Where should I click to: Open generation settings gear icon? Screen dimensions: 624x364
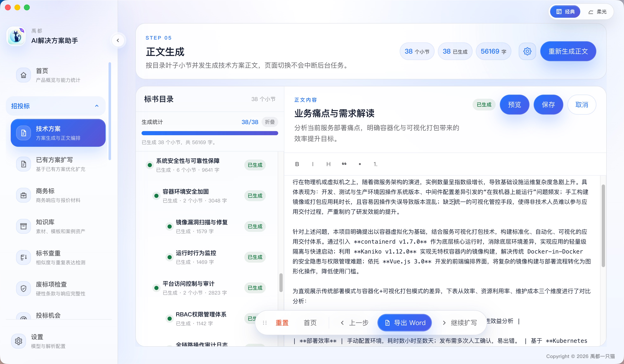pos(527,51)
